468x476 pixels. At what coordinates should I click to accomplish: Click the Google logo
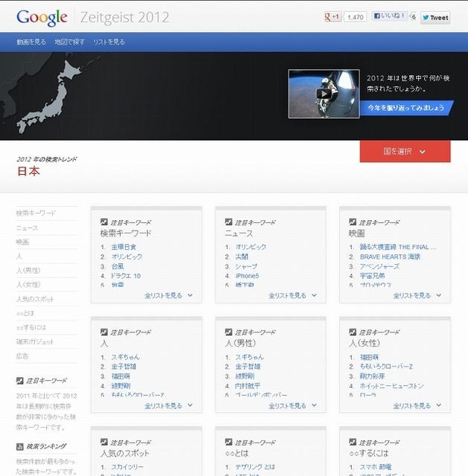[x=42, y=18]
